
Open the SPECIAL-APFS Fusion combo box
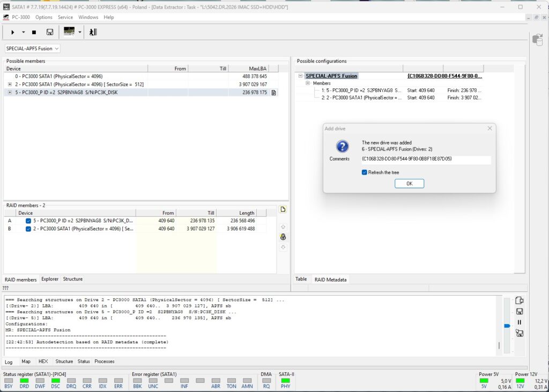click(33, 48)
